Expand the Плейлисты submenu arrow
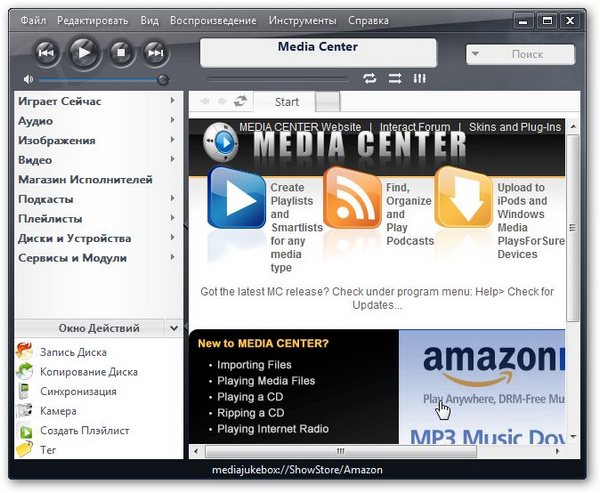This screenshot has width=600, height=493. 173,218
